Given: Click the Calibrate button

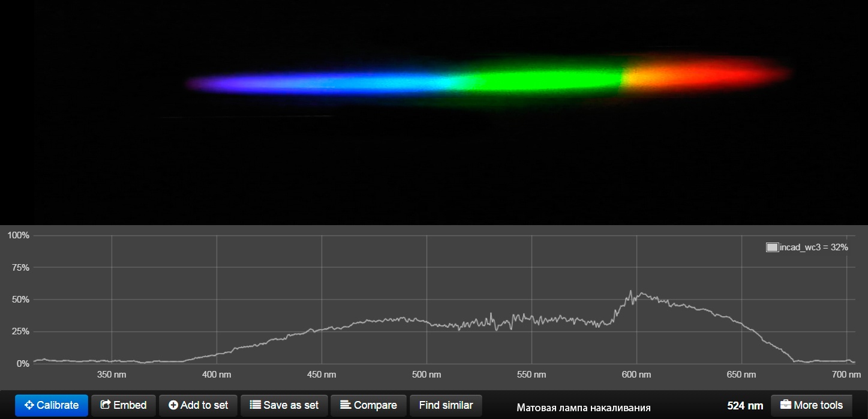Looking at the screenshot, I should [52, 405].
